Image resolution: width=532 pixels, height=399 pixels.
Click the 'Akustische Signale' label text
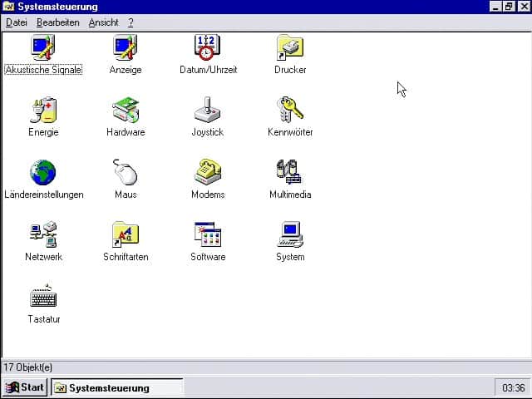[x=43, y=70]
